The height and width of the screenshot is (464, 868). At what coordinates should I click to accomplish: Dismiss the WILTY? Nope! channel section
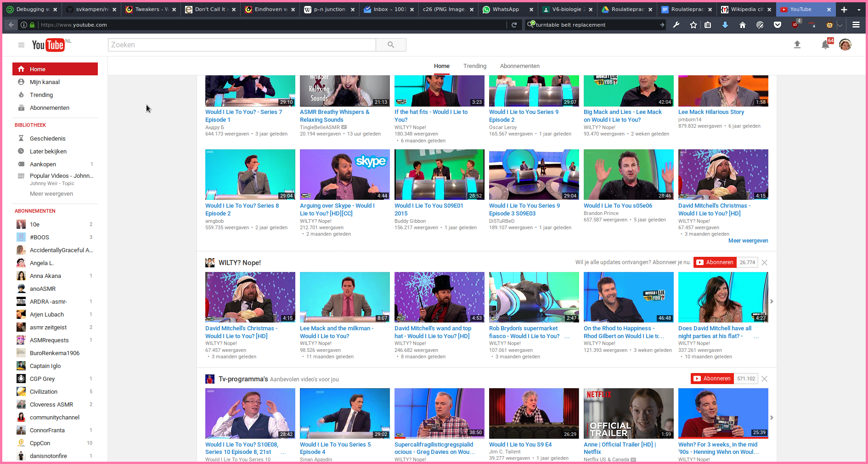tap(765, 263)
